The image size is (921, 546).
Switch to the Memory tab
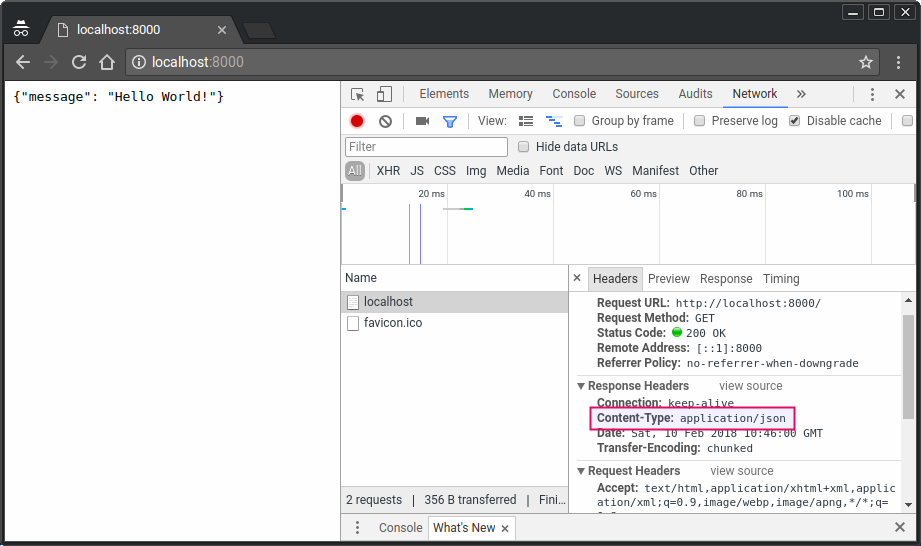click(x=510, y=94)
